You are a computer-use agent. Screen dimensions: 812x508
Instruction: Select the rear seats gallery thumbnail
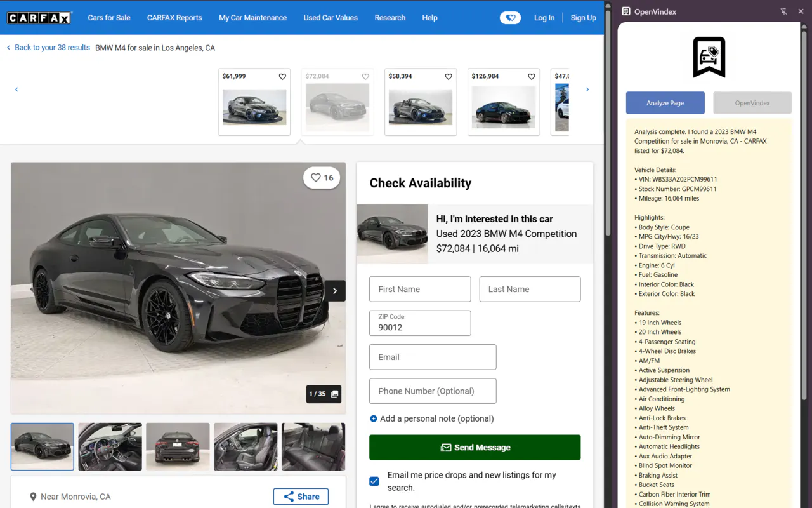pos(313,447)
